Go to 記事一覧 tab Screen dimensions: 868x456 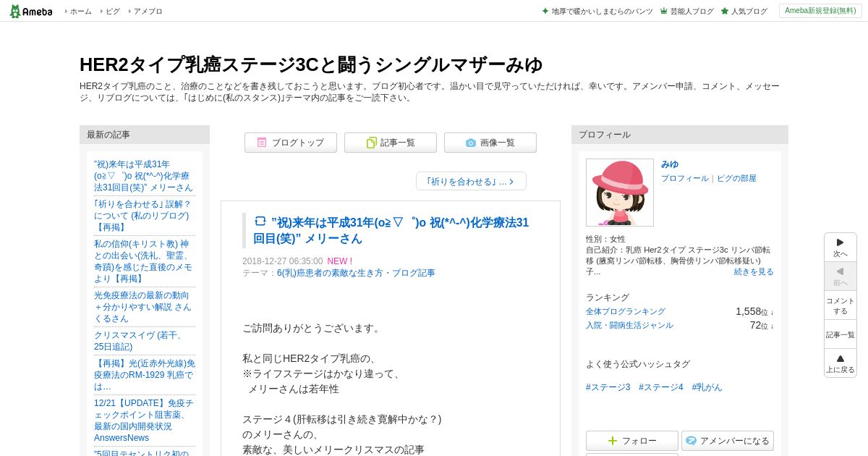(x=391, y=143)
